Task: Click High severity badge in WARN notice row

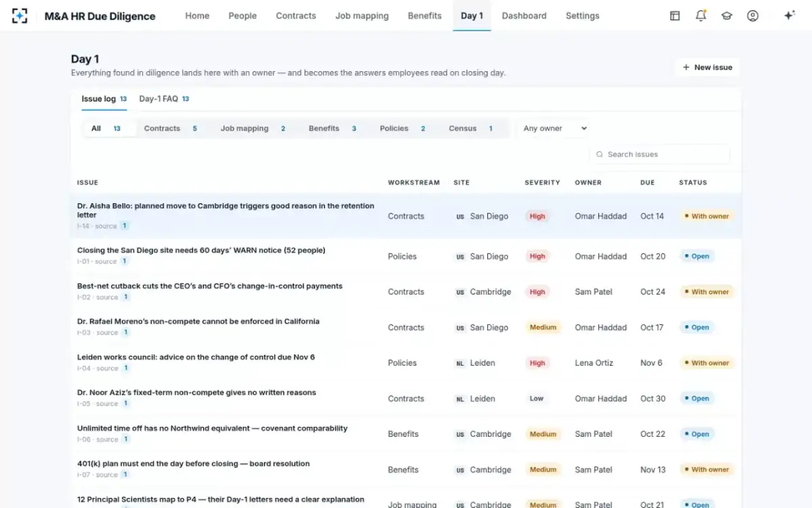Action: 537,256
